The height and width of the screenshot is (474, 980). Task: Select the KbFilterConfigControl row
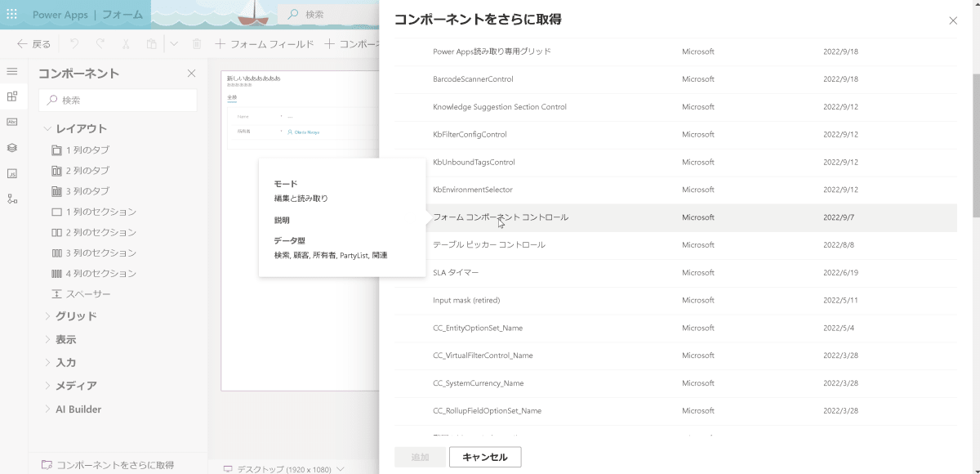click(675, 134)
